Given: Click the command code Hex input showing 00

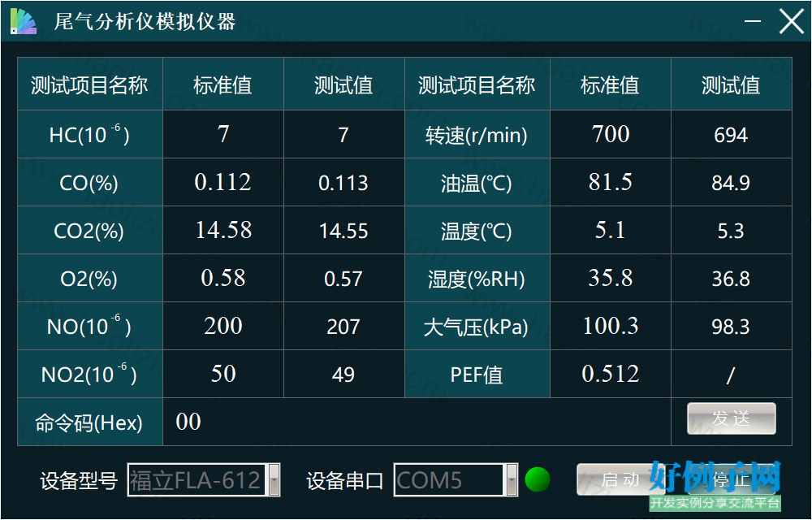Looking at the screenshot, I should [x=417, y=422].
